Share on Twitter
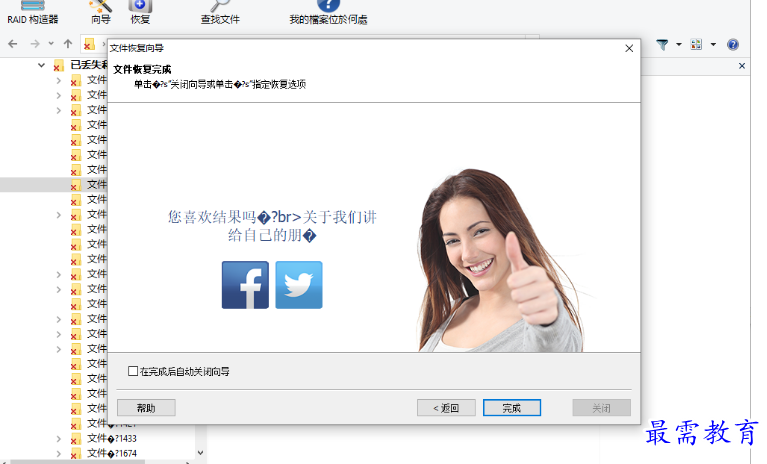Image resolution: width=767 pixels, height=464 pixels. (x=299, y=285)
